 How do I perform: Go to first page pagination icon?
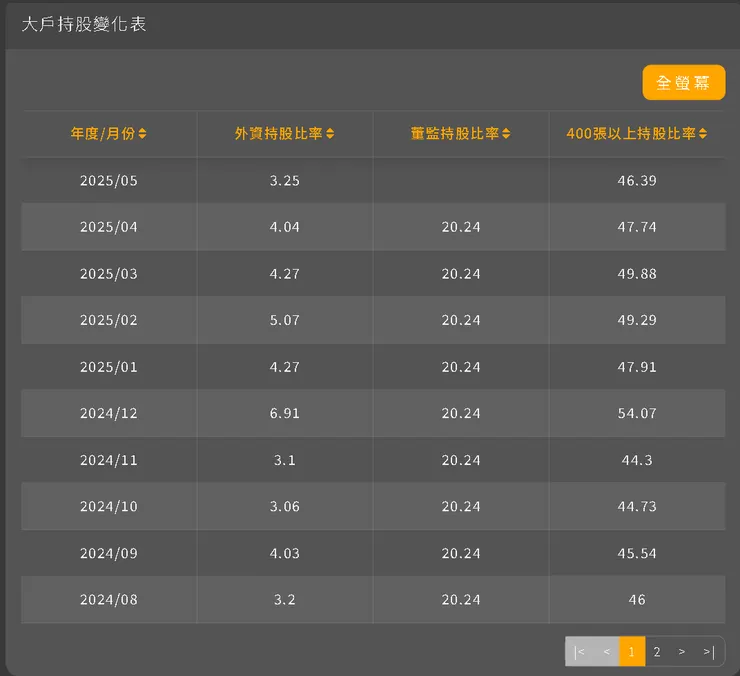click(579, 652)
